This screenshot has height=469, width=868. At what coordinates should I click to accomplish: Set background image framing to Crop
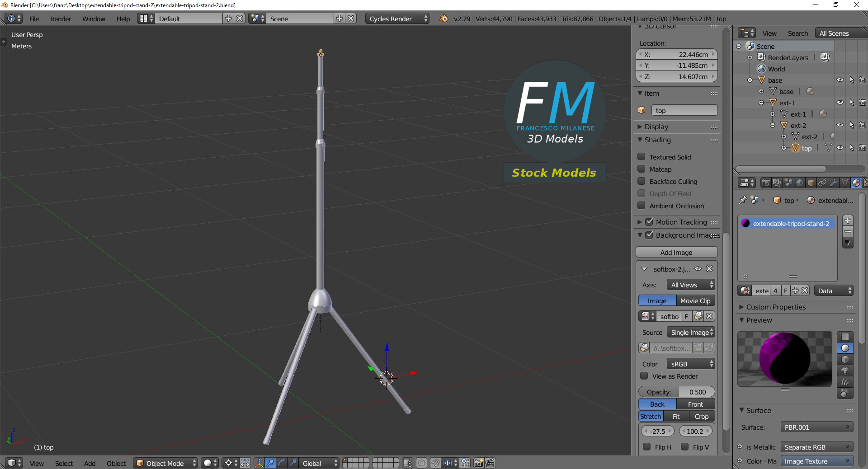pyautogui.click(x=702, y=416)
